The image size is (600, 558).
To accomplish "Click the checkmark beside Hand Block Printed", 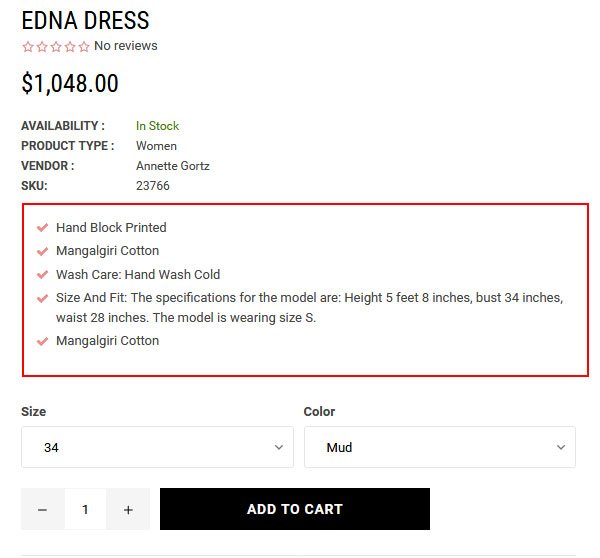I will coord(42,228).
